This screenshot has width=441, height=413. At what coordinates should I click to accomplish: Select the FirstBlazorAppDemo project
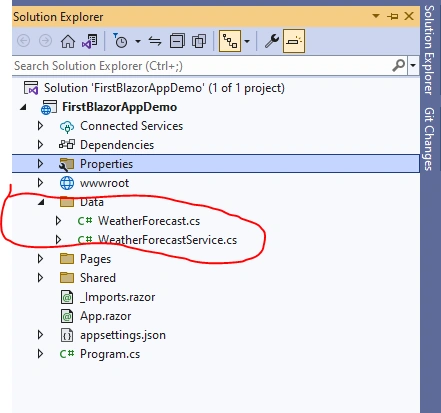click(120, 107)
